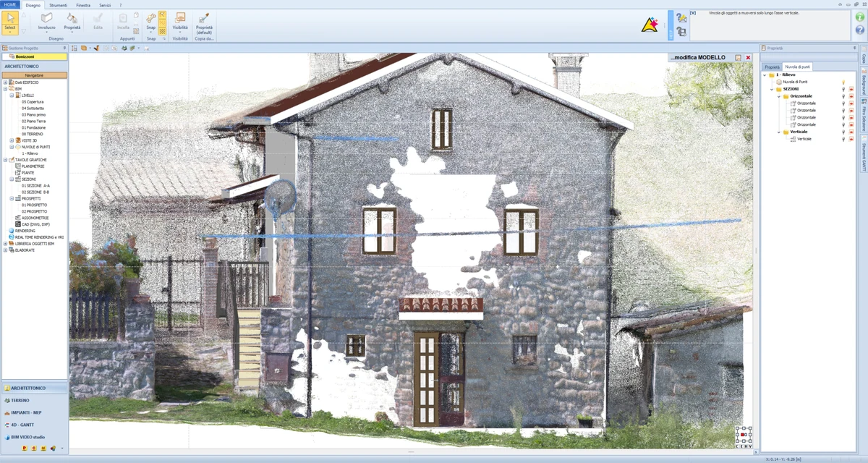This screenshot has width=868, height=463.
Task: Toggle red section icon for first Orizzontale item
Action: click(x=851, y=103)
